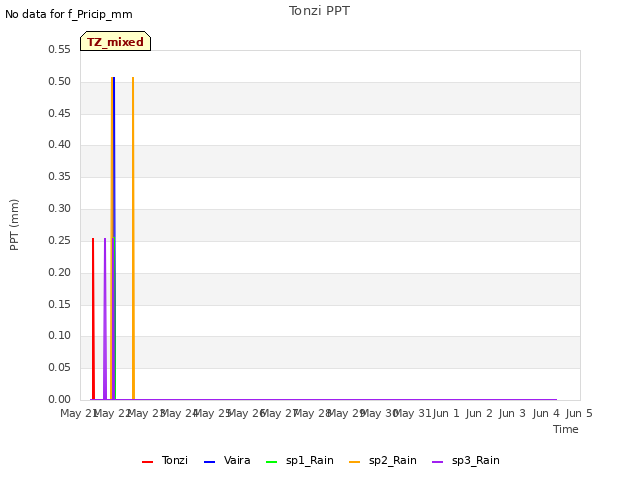Viewport: 640px width, 480px height.
Task: Click the 'Tonzi PPT' chart title
Action: click(x=319, y=11)
